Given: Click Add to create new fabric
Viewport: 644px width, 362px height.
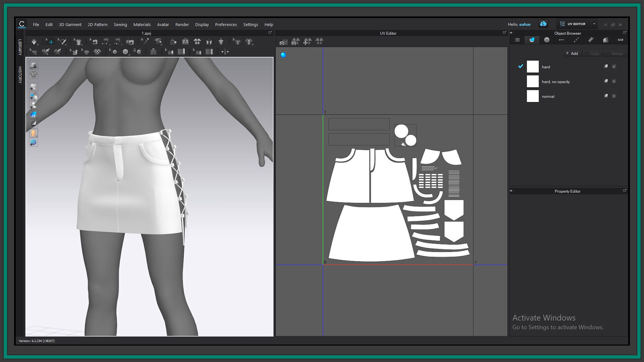Looking at the screenshot, I should coord(572,53).
